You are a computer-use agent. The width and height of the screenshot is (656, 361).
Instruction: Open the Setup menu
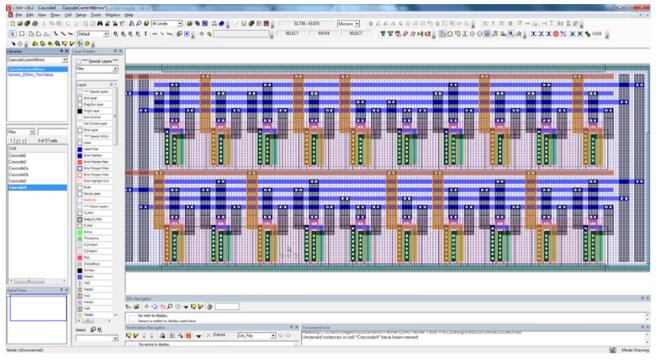pyautogui.click(x=81, y=15)
